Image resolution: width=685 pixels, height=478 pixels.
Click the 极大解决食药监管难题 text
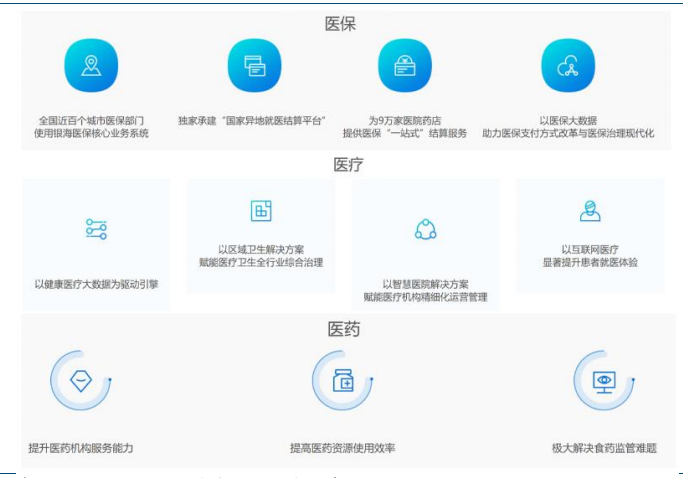[x=604, y=448]
